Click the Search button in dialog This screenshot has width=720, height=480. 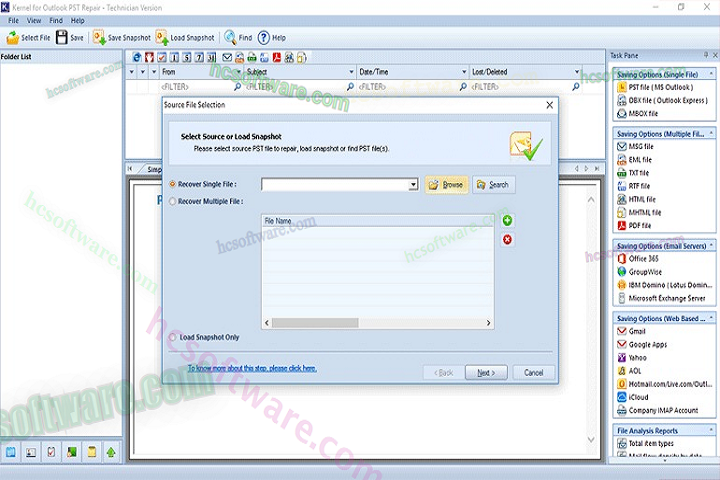(494, 185)
